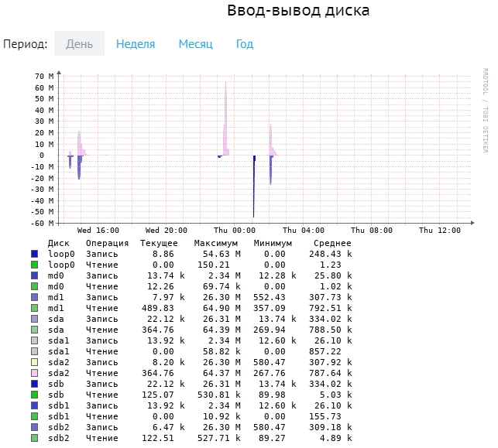Click the sdb1 Чтение color swatch
The width and height of the screenshot is (498, 448).
pyautogui.click(x=35, y=416)
